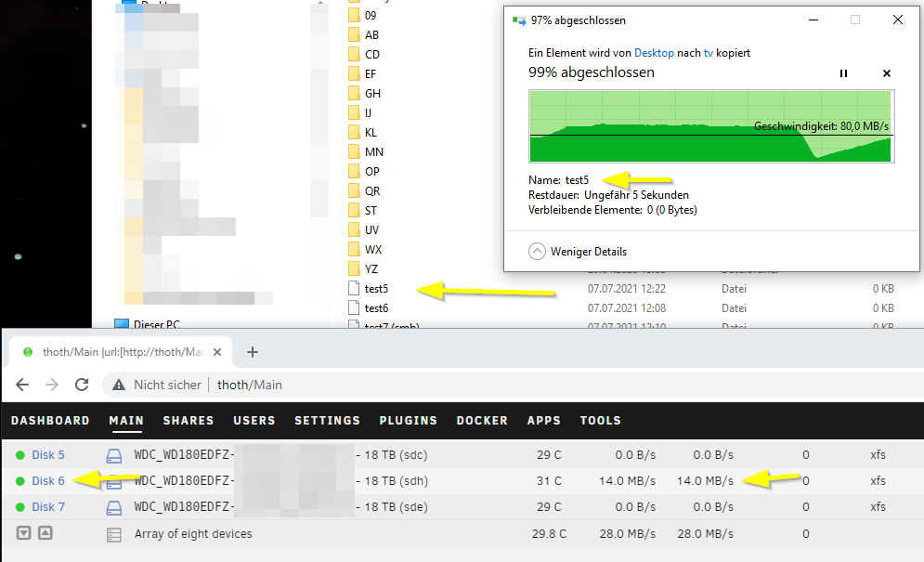Click the 29.8 C array temperature

coord(549,534)
